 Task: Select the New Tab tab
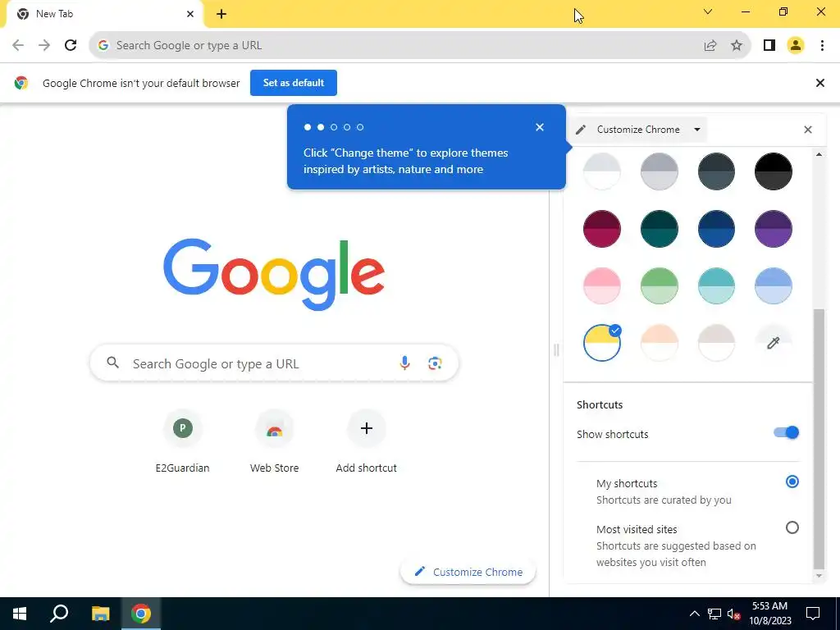click(104, 14)
